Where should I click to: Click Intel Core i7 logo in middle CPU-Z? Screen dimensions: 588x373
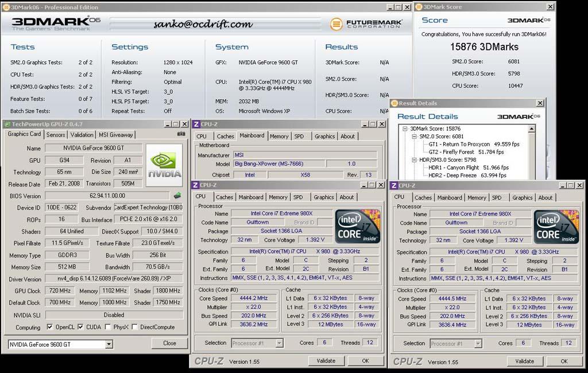[358, 226]
